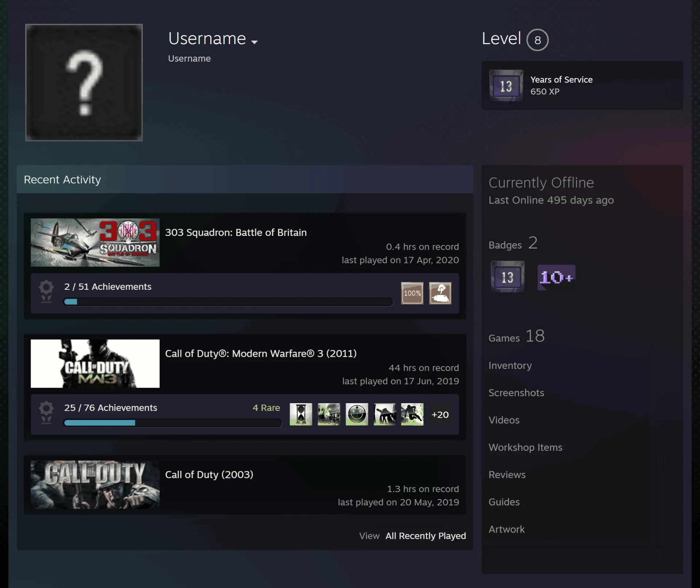Click the fifth MW3 achievement icon

tap(412, 414)
